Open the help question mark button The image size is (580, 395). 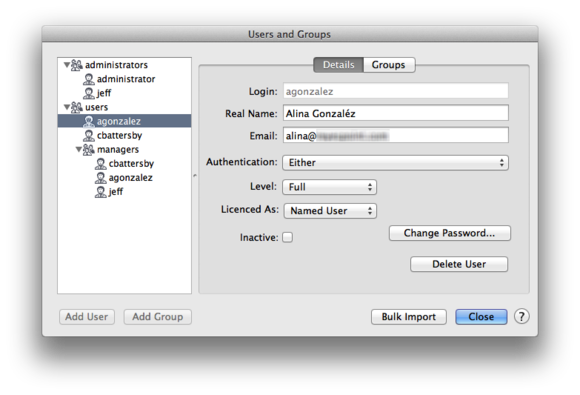(522, 317)
